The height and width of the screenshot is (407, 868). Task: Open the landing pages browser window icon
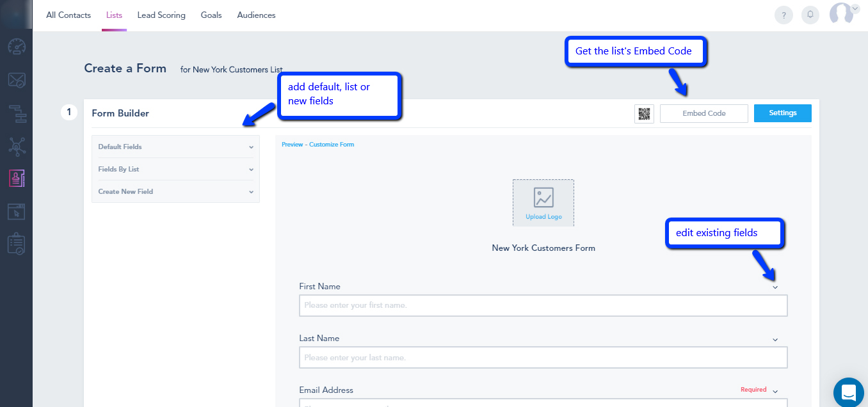pyautogui.click(x=16, y=211)
